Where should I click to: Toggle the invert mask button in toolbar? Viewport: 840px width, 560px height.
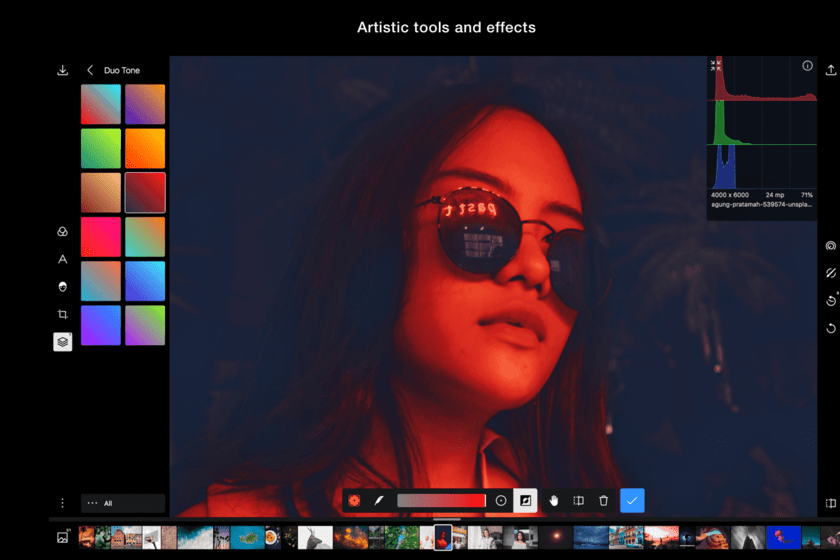tap(525, 500)
